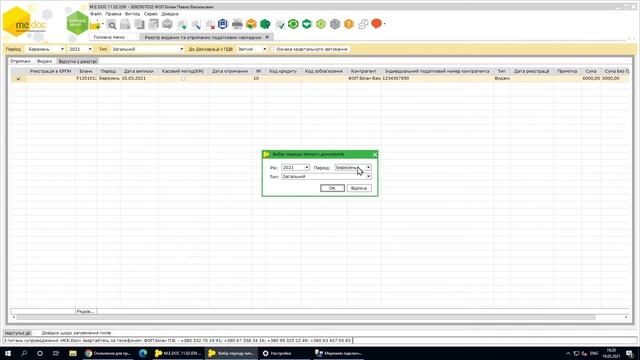Click the M.E.Doc logo

coord(24,22)
